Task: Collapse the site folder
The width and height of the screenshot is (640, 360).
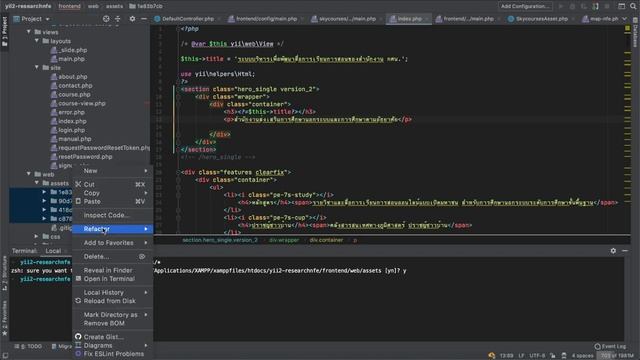Action: [x=37, y=67]
